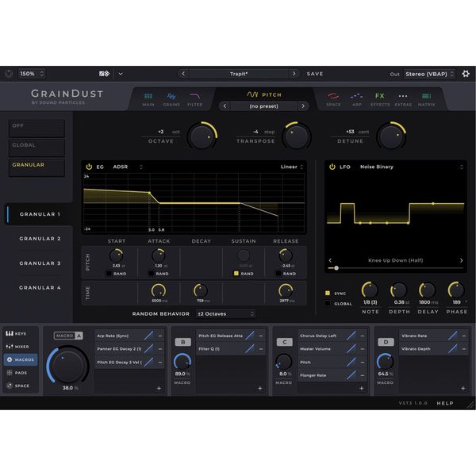
Task: Open the Arp tab icon
Action: [357, 96]
